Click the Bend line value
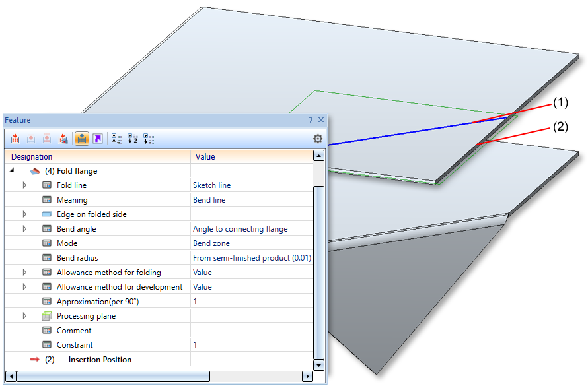The height and width of the screenshot is (386, 588). coord(209,200)
